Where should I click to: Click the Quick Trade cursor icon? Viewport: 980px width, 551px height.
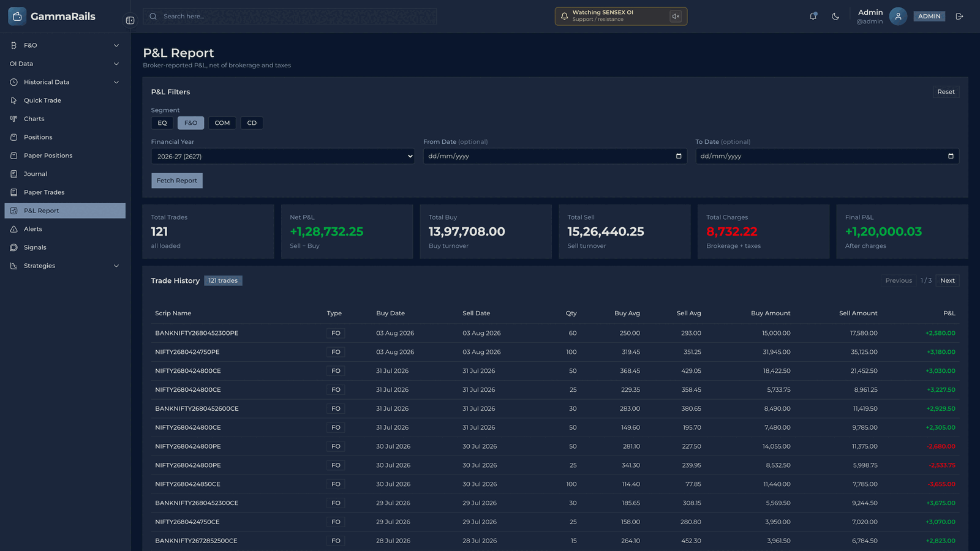[x=13, y=100]
